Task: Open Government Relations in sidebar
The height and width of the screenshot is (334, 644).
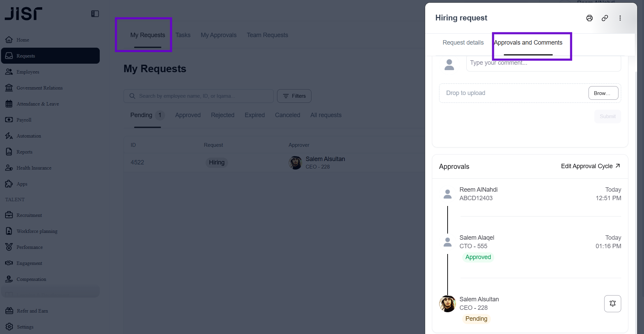Action: [39, 88]
